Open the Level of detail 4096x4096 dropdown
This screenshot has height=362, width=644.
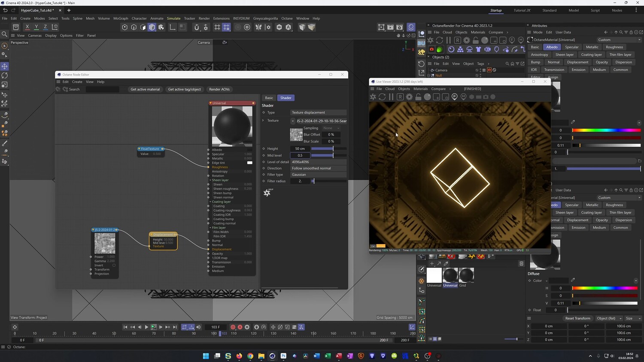click(x=318, y=162)
